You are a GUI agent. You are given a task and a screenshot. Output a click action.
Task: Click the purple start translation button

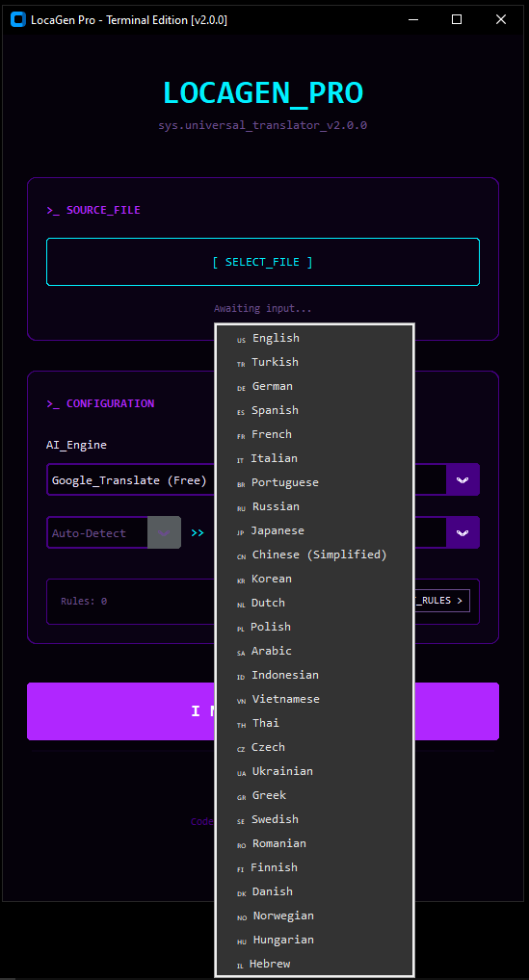pos(263,711)
